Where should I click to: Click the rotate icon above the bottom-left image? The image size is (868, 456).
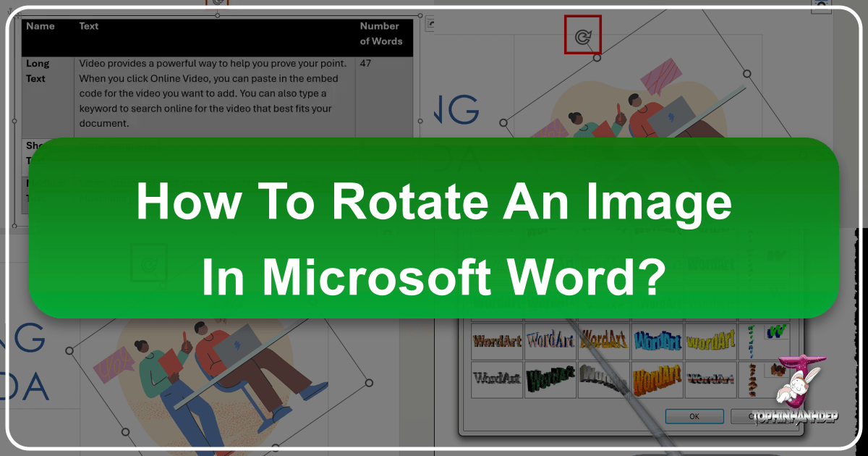pyautogui.click(x=150, y=266)
